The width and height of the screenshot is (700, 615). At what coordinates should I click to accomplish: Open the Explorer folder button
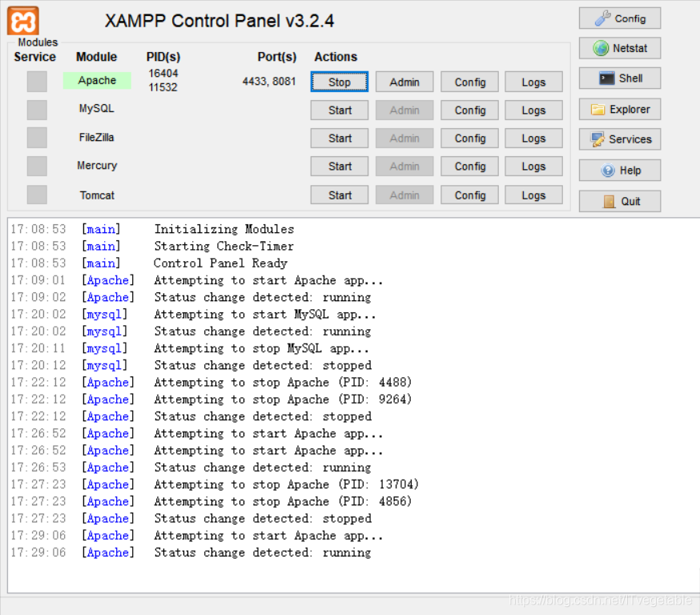620,110
